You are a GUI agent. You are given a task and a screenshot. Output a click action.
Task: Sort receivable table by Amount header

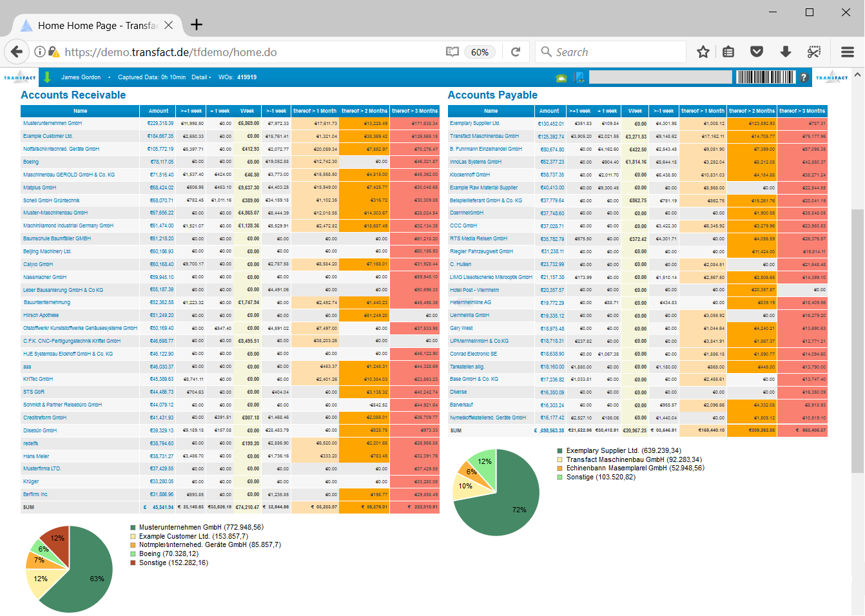[x=158, y=111]
